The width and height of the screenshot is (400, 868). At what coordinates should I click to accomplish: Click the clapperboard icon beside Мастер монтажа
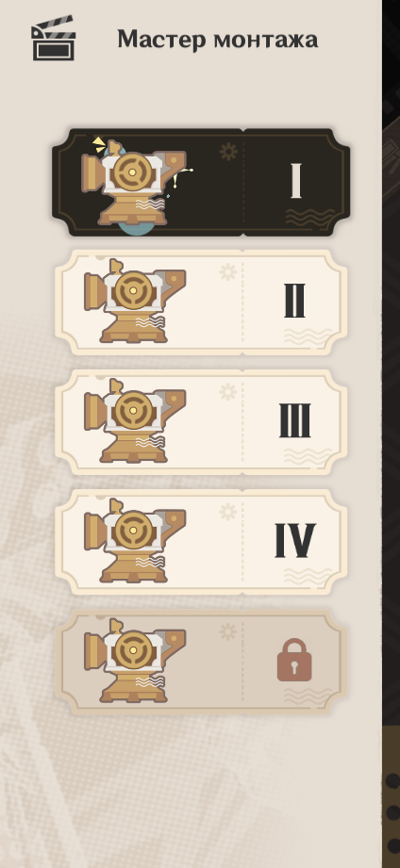pos(53,38)
